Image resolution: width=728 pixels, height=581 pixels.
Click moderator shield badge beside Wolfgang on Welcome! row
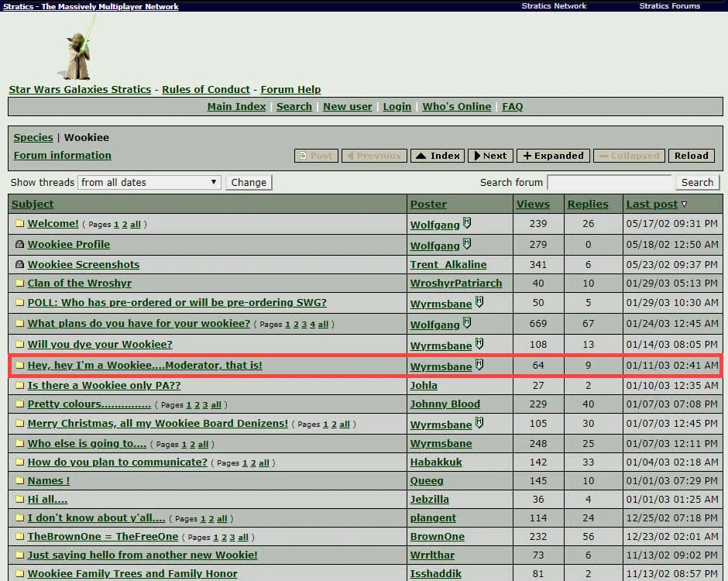(x=467, y=223)
